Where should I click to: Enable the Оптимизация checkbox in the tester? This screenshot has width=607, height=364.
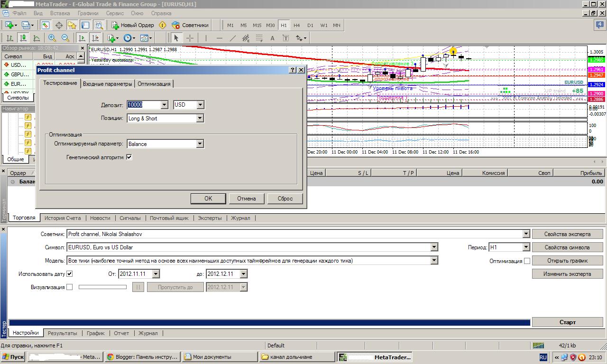pyautogui.click(x=527, y=261)
